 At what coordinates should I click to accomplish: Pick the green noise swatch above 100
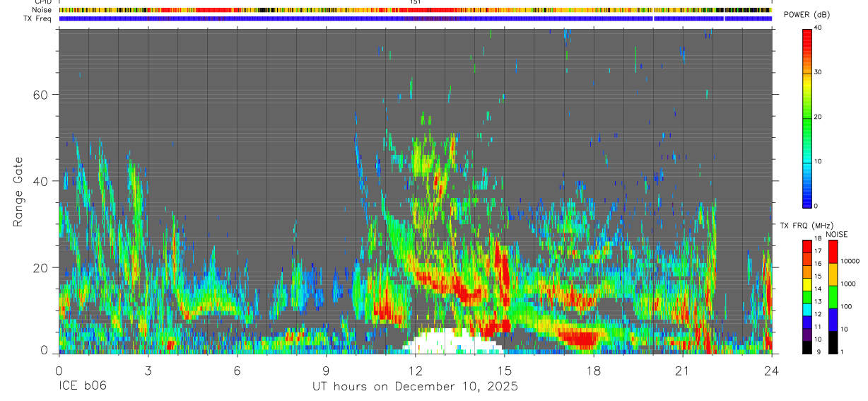pos(833,296)
